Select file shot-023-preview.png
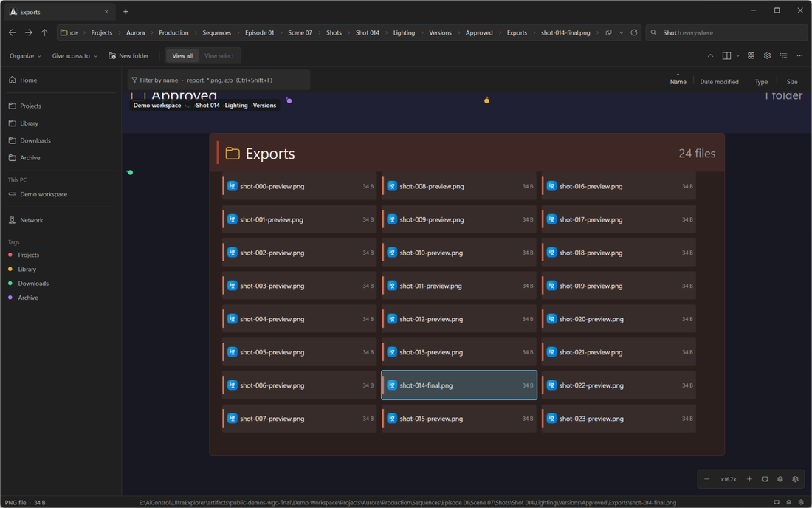Image resolution: width=812 pixels, height=508 pixels. click(619, 419)
